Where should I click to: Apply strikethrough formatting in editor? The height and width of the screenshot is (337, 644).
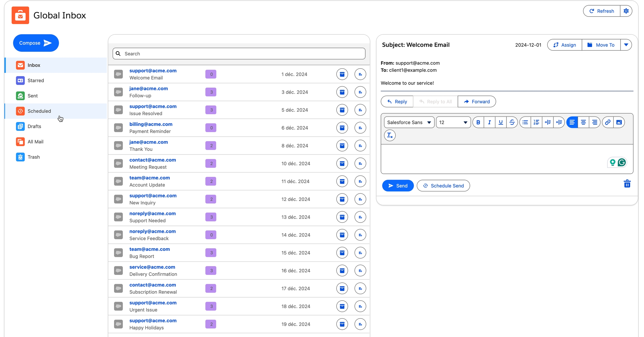click(512, 122)
